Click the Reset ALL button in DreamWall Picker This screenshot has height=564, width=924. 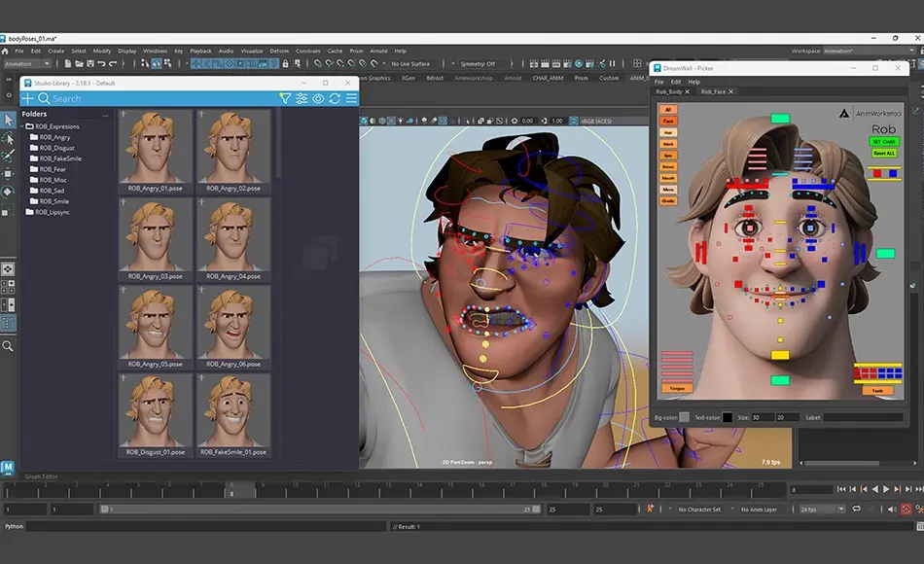click(885, 153)
